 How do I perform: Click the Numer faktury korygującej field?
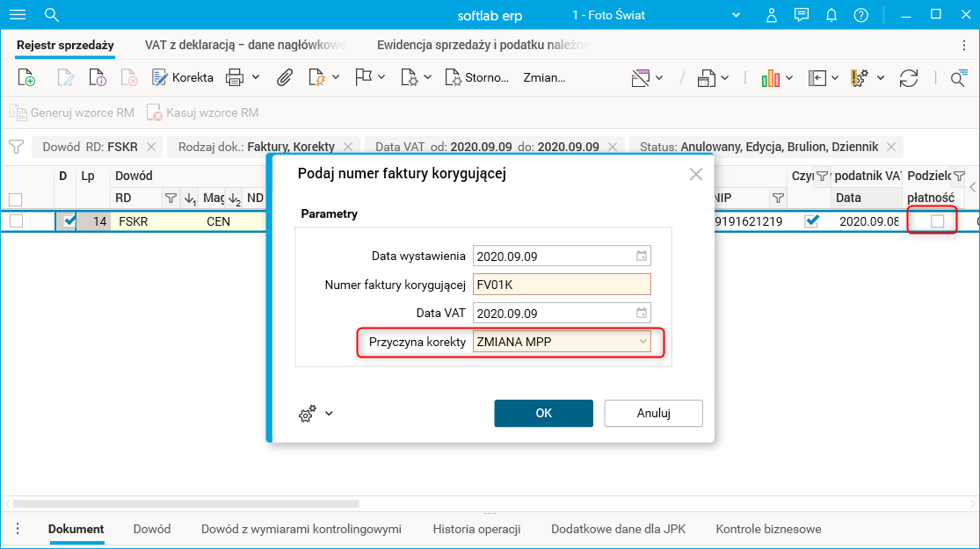click(x=562, y=285)
